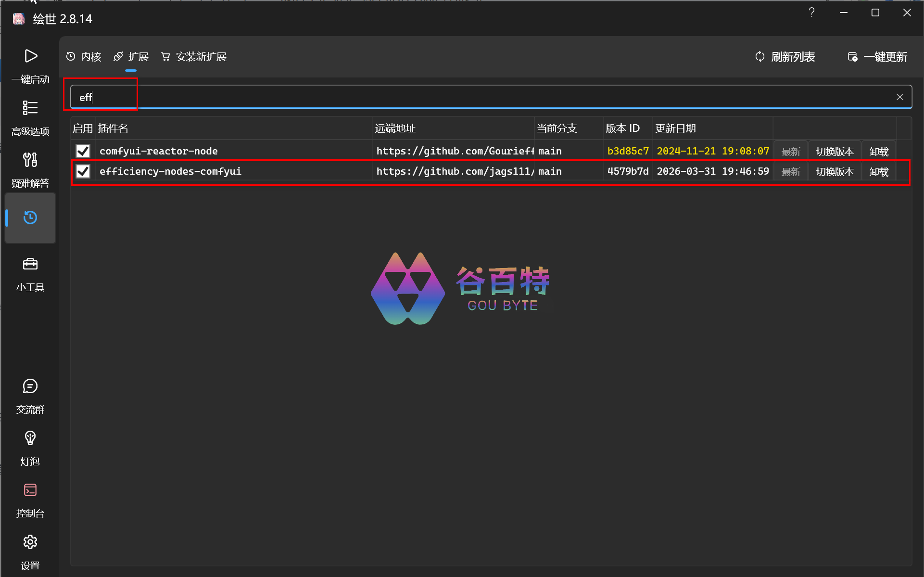The width and height of the screenshot is (924, 577).
Task: Open the 疑难解答 tools icon
Action: (30, 160)
